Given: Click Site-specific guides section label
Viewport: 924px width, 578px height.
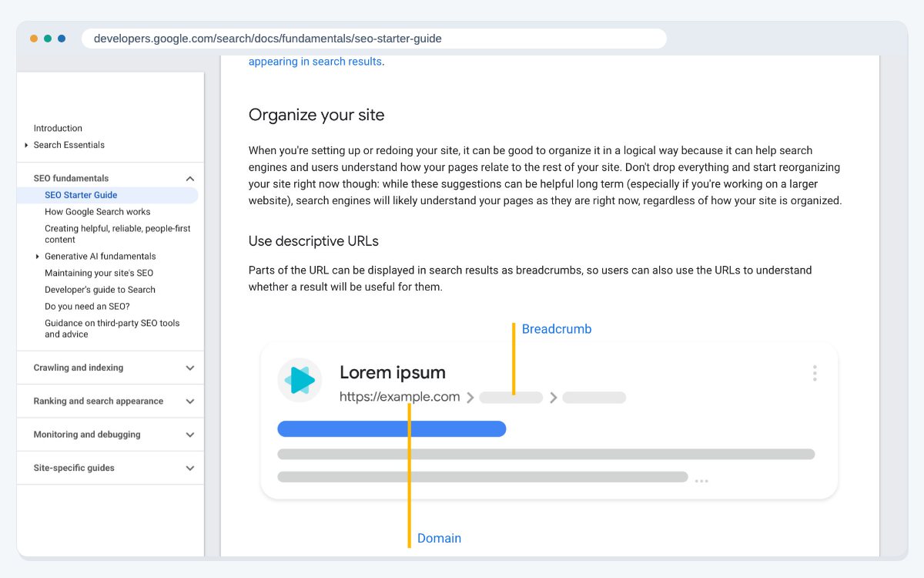Looking at the screenshot, I should coord(74,468).
